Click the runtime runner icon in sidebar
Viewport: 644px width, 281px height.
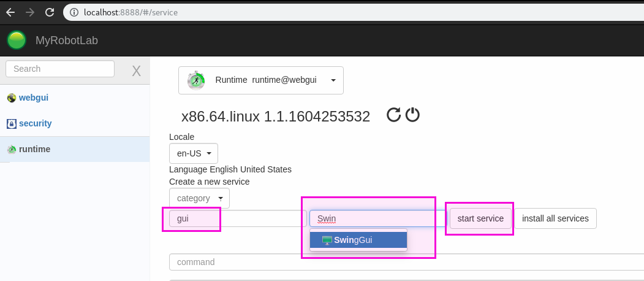pyautogui.click(x=12, y=149)
